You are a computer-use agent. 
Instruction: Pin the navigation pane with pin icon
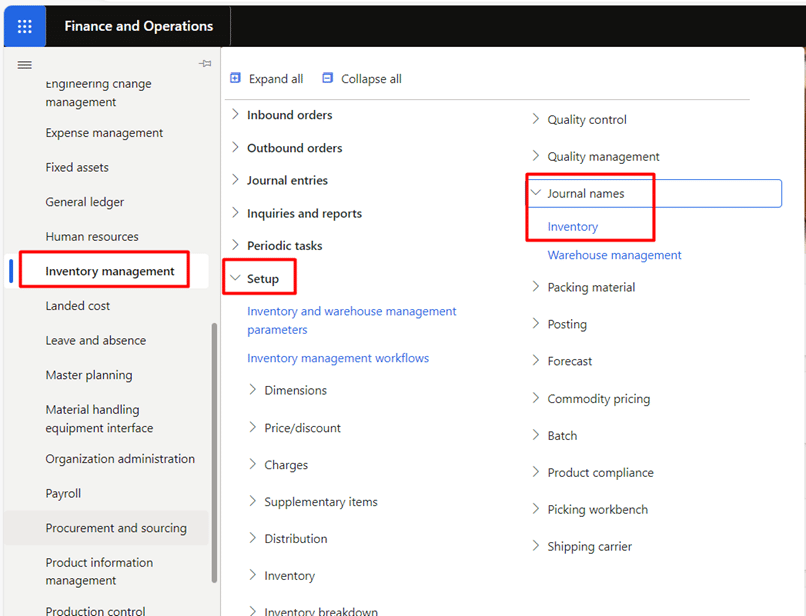pyautogui.click(x=205, y=64)
